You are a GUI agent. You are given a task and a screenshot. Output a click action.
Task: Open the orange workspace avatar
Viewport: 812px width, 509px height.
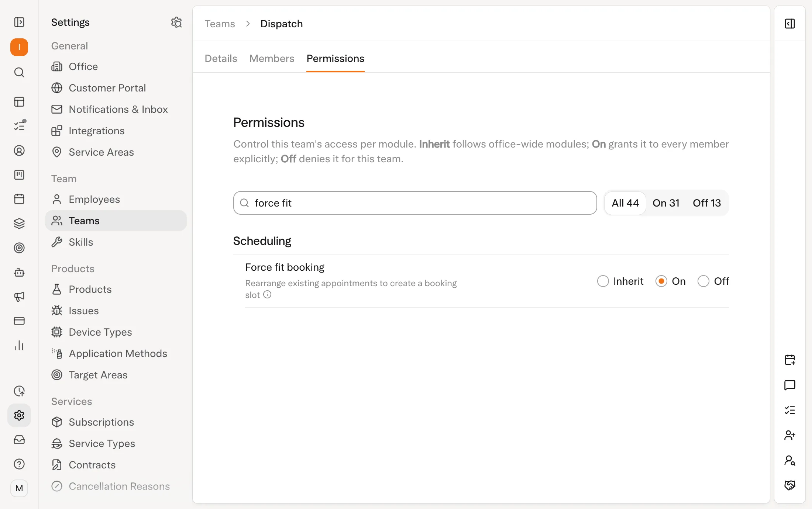pos(19,47)
